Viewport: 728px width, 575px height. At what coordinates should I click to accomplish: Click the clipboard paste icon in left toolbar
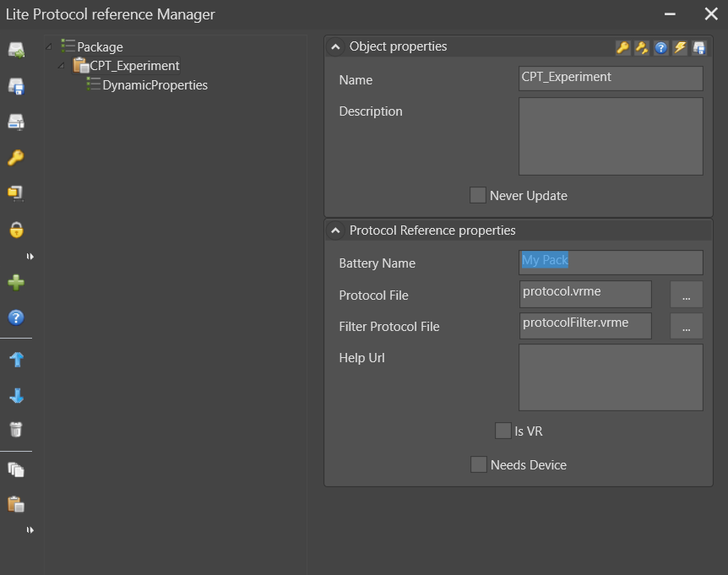click(15, 504)
